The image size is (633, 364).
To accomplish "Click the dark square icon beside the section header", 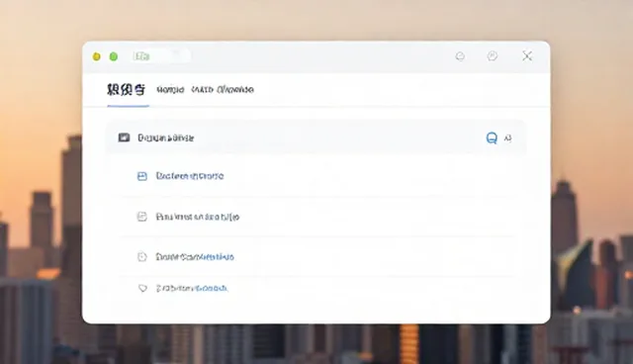I will click(x=124, y=137).
